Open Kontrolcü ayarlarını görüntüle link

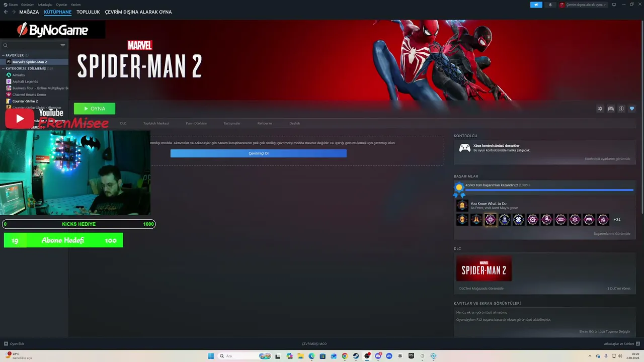[x=607, y=159]
